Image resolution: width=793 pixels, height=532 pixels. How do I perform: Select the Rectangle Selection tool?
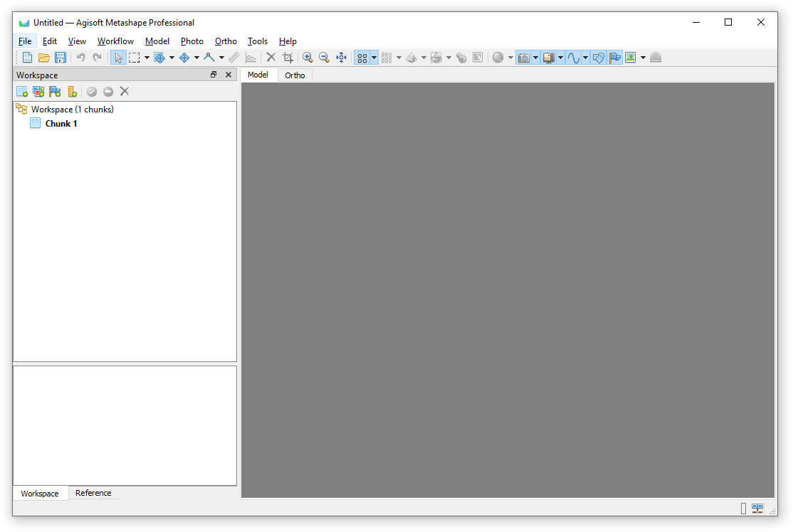click(134, 58)
